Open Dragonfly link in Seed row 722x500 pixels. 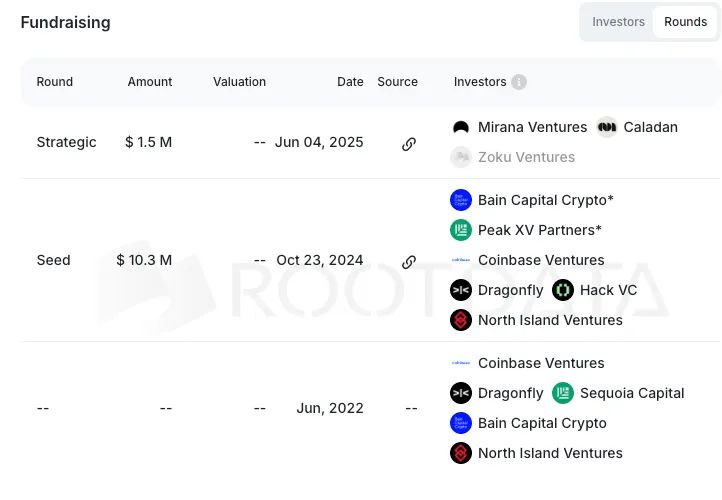[511, 290]
